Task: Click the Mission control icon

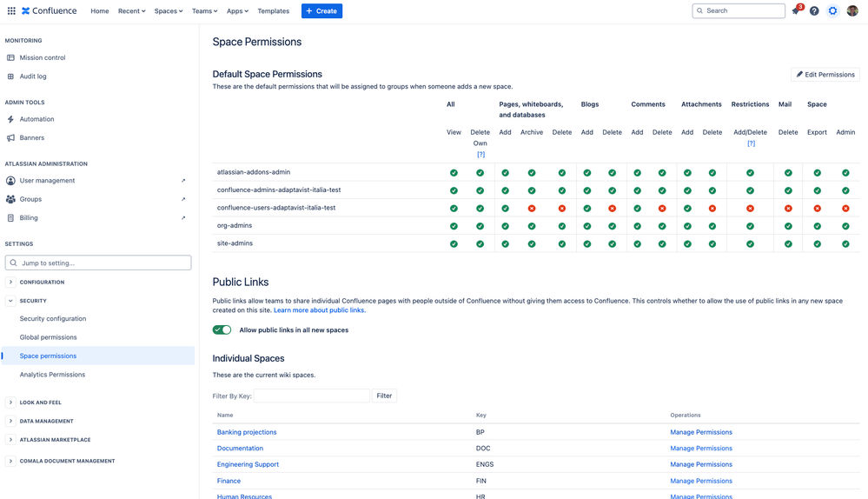Action: point(10,57)
